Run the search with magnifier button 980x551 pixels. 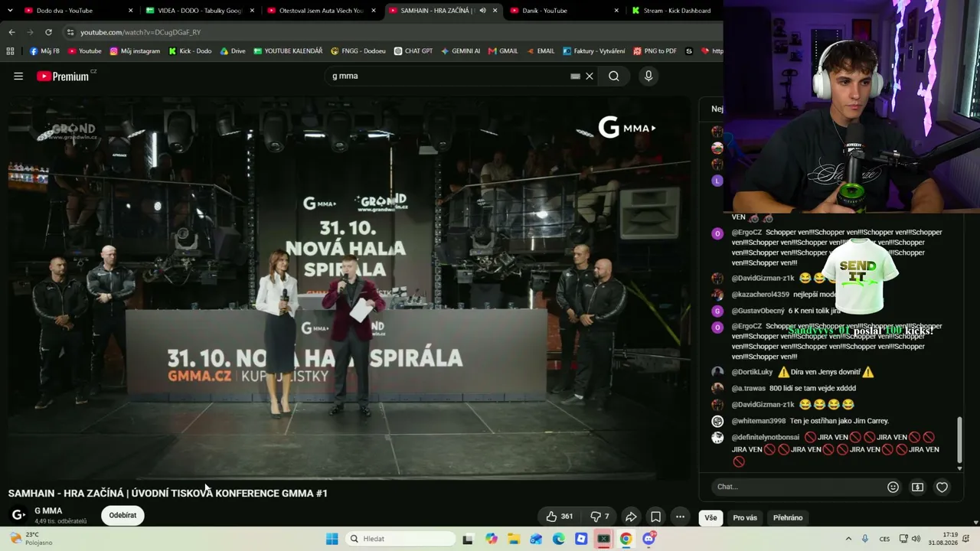pyautogui.click(x=614, y=76)
